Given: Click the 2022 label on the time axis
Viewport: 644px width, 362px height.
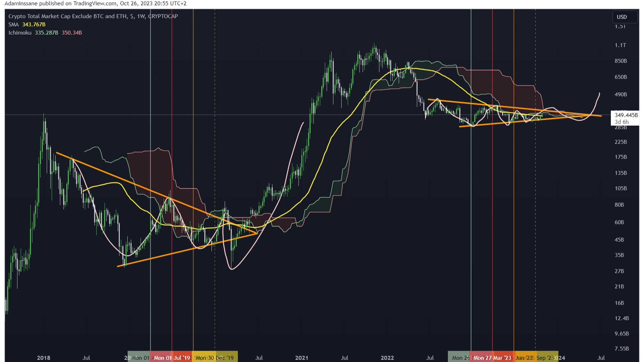Looking at the screenshot, I should (x=388, y=357).
